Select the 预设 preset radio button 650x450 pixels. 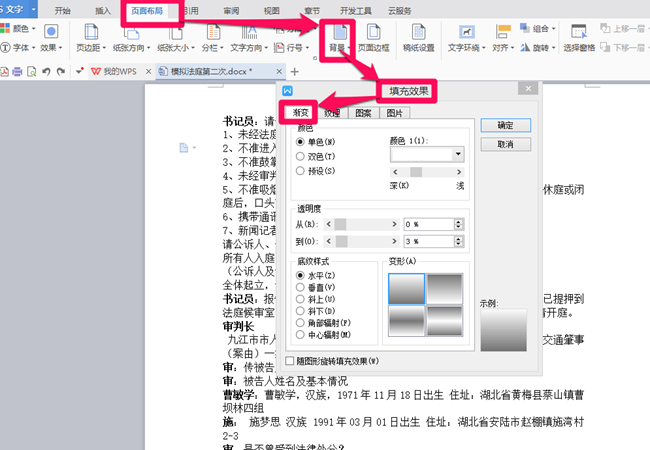click(x=301, y=171)
